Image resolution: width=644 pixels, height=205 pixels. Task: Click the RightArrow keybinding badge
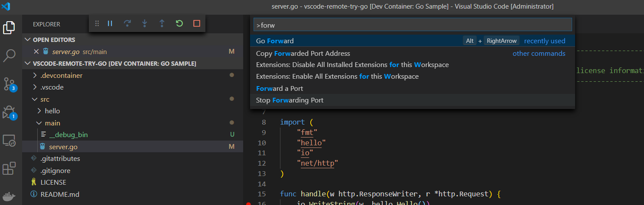pos(501,41)
